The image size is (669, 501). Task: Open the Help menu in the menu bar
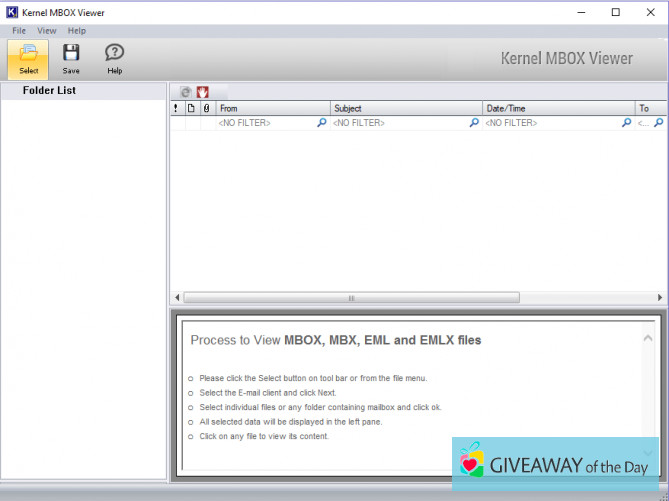coord(77,31)
